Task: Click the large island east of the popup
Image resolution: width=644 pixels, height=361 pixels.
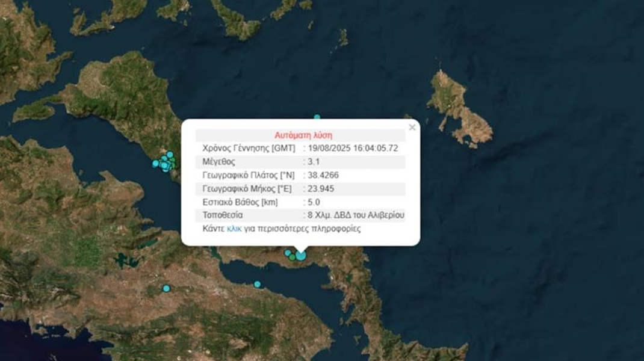Action: [x=457, y=108]
